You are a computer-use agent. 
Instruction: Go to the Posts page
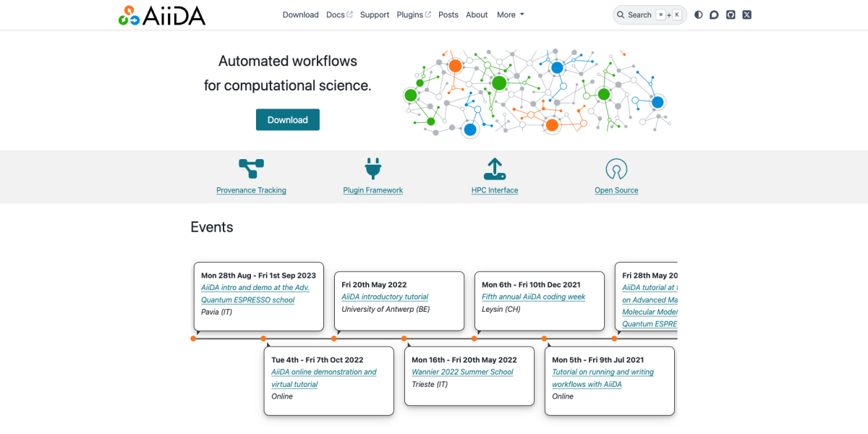pos(448,14)
